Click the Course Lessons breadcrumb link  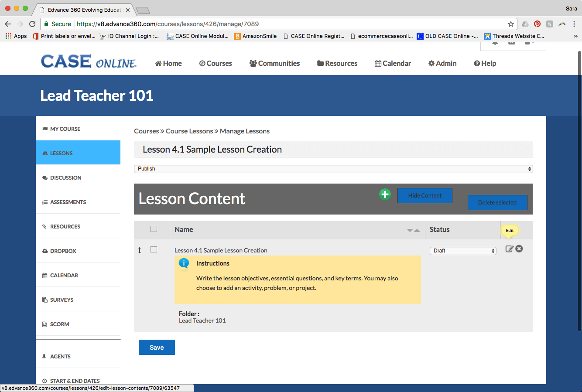click(189, 131)
